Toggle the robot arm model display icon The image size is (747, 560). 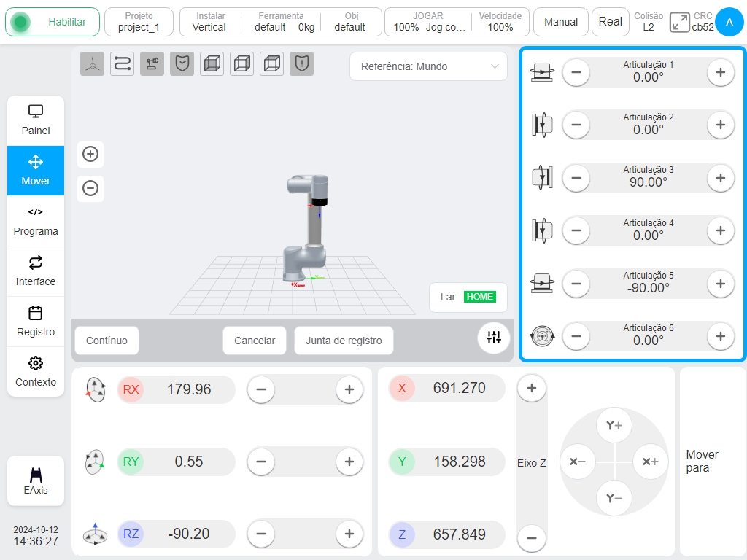152,64
